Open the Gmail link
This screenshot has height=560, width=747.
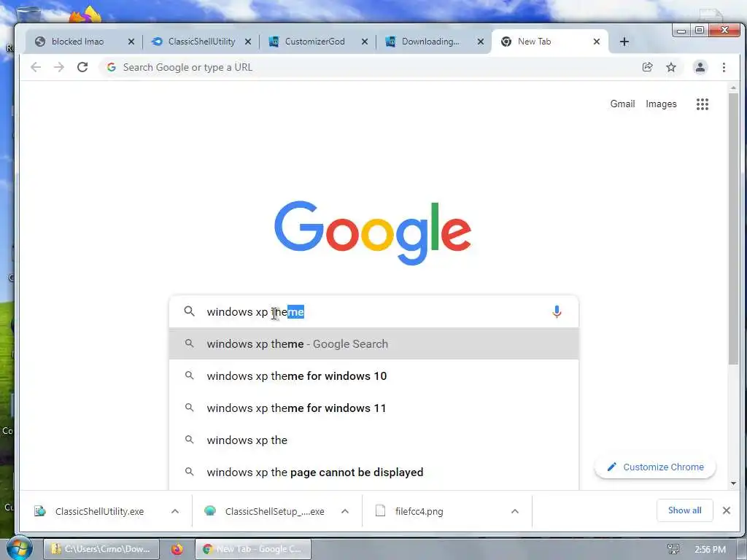pyautogui.click(x=622, y=104)
